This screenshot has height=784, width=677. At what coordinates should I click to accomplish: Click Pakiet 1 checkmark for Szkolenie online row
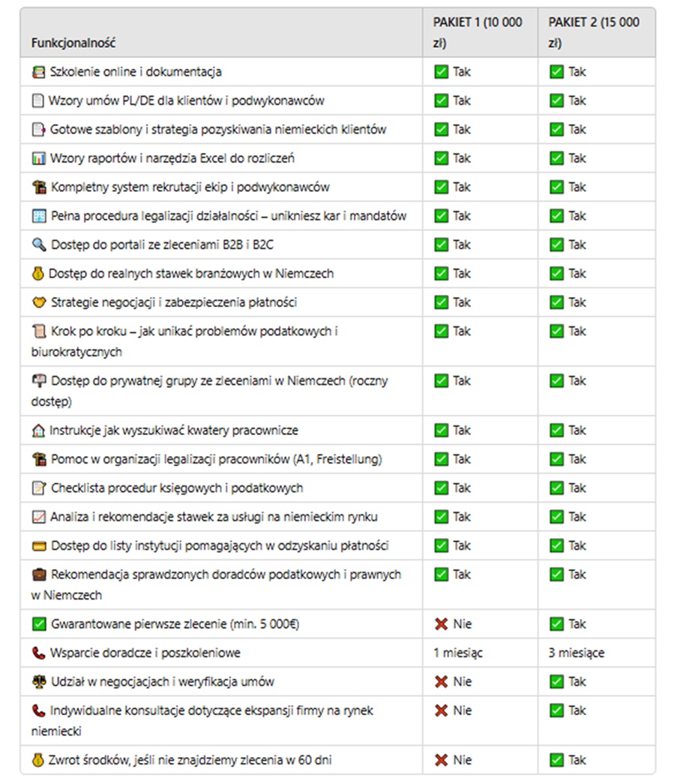pos(441,72)
